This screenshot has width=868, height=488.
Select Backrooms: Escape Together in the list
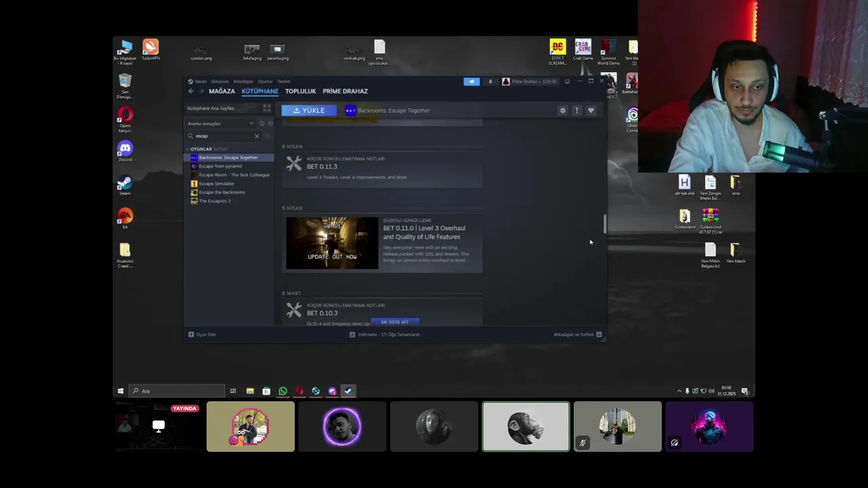[229, 157]
